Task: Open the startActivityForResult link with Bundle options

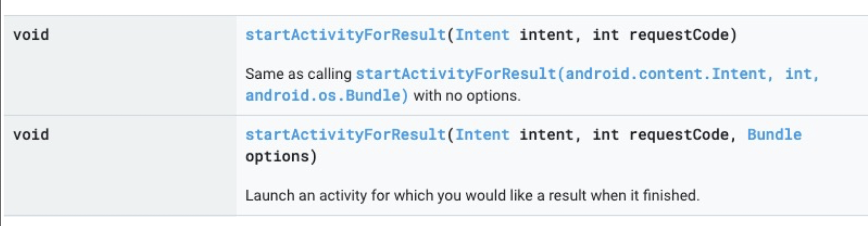Action: tap(345, 134)
